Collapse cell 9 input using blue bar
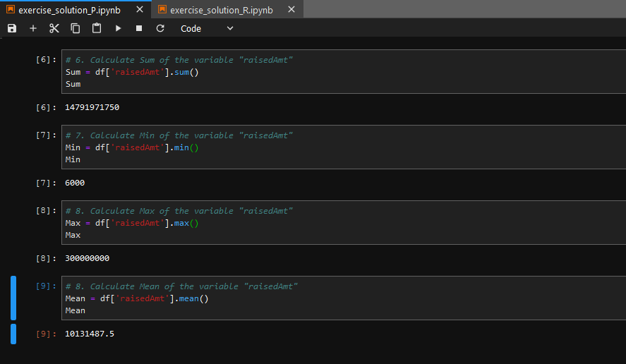The image size is (626, 364). click(x=13, y=298)
